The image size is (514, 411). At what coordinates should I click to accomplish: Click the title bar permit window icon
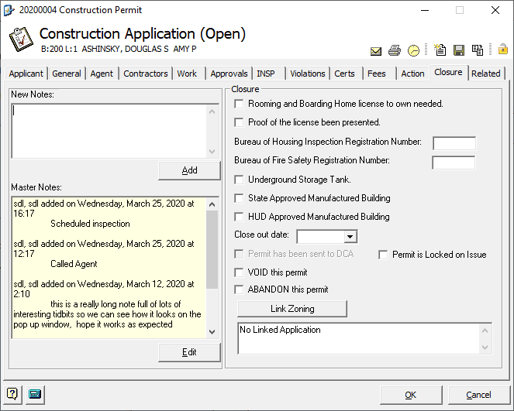(x=9, y=10)
